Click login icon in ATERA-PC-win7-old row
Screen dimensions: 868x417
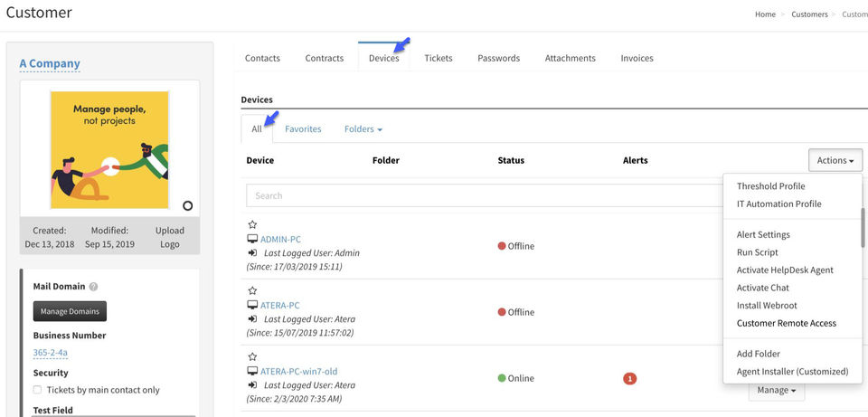(x=253, y=384)
